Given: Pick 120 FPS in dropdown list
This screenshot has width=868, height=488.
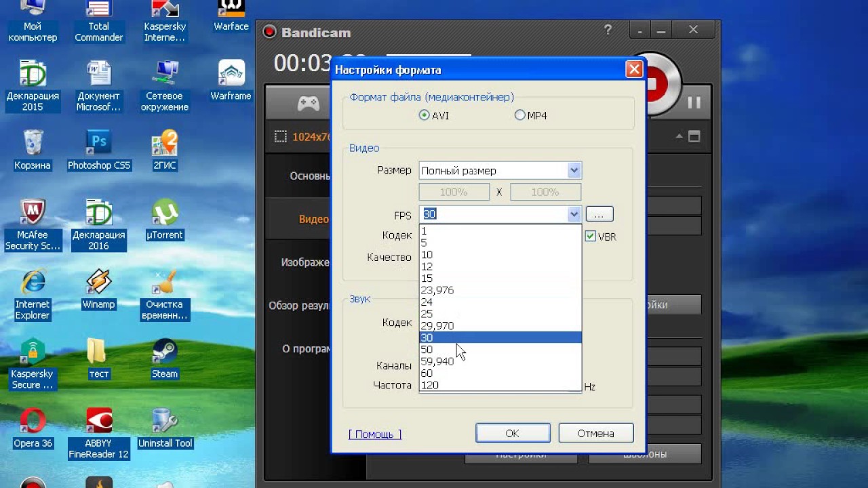Looking at the screenshot, I should 500,385.
